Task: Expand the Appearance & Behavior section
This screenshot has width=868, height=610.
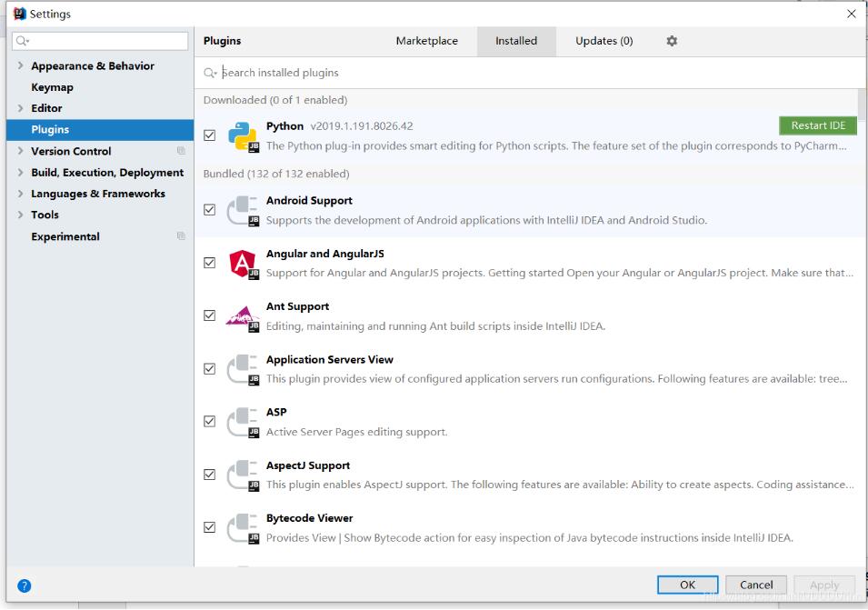Action: click(20, 66)
